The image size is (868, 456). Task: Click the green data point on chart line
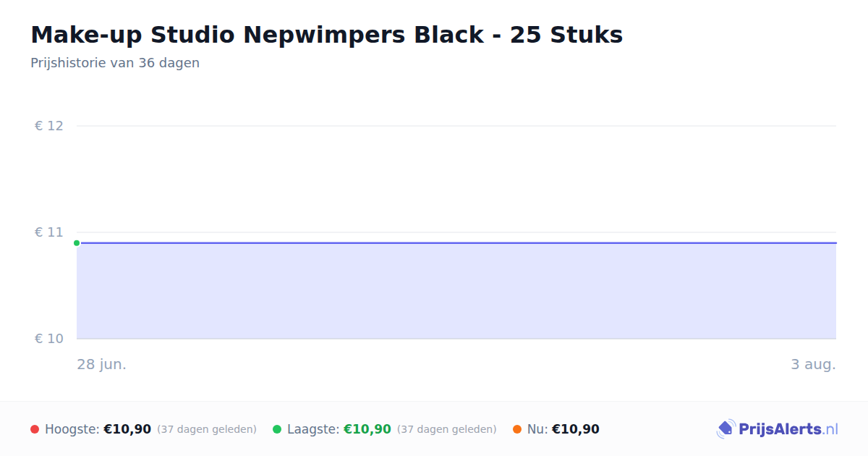[x=77, y=243]
